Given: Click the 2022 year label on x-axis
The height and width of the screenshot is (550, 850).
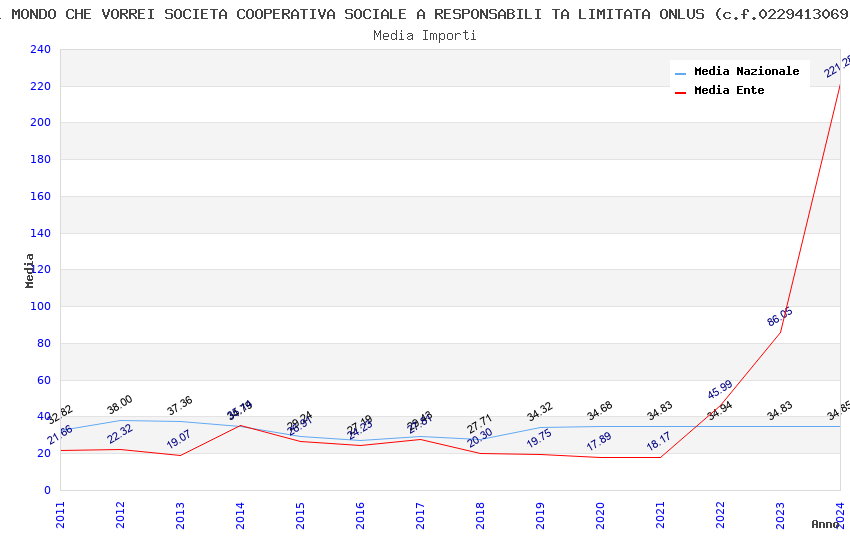Looking at the screenshot, I should click(x=720, y=515).
